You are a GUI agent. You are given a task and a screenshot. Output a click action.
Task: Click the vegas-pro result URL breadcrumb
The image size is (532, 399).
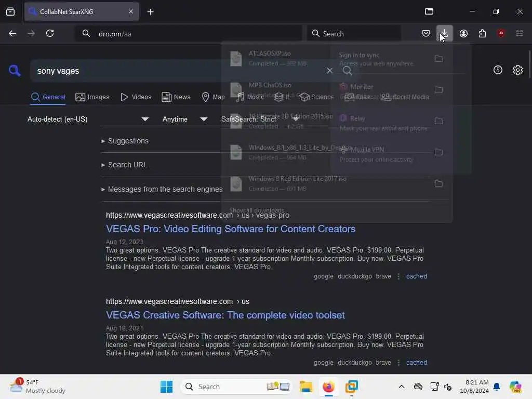[x=197, y=216]
